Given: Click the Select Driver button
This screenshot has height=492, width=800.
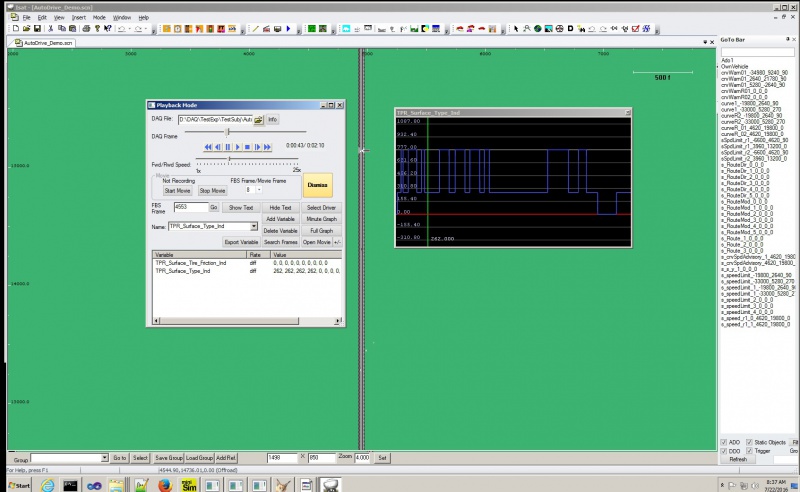Looking at the screenshot, I should pyautogui.click(x=321, y=208).
